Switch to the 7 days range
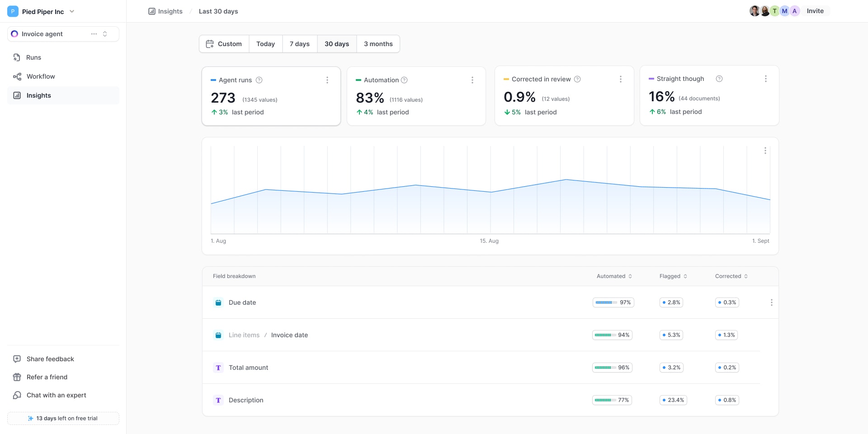This screenshot has width=868, height=434. 300,44
